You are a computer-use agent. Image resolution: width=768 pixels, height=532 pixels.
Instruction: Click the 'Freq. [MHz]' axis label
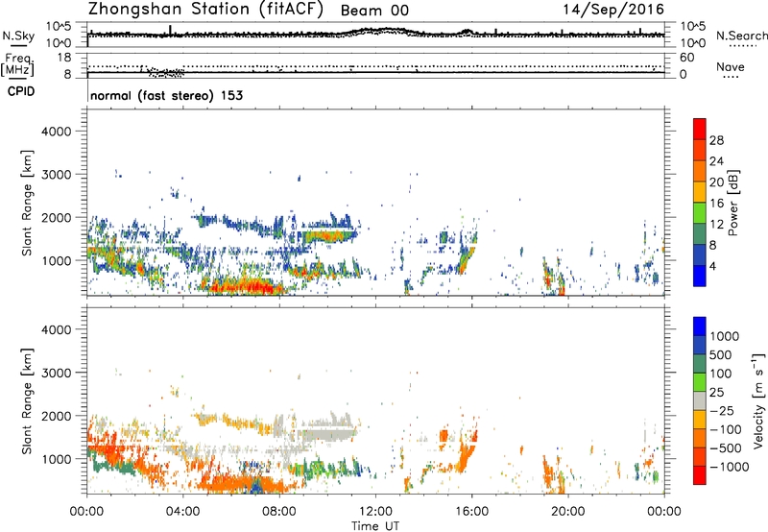(x=18, y=65)
